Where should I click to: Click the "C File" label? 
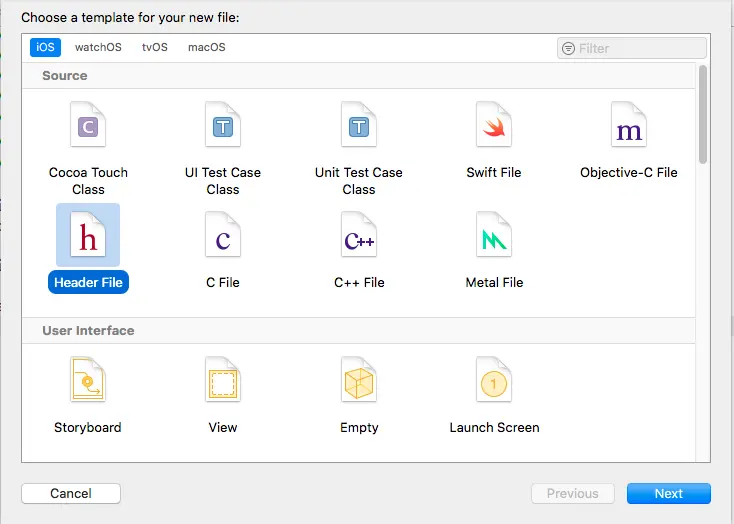(x=223, y=282)
